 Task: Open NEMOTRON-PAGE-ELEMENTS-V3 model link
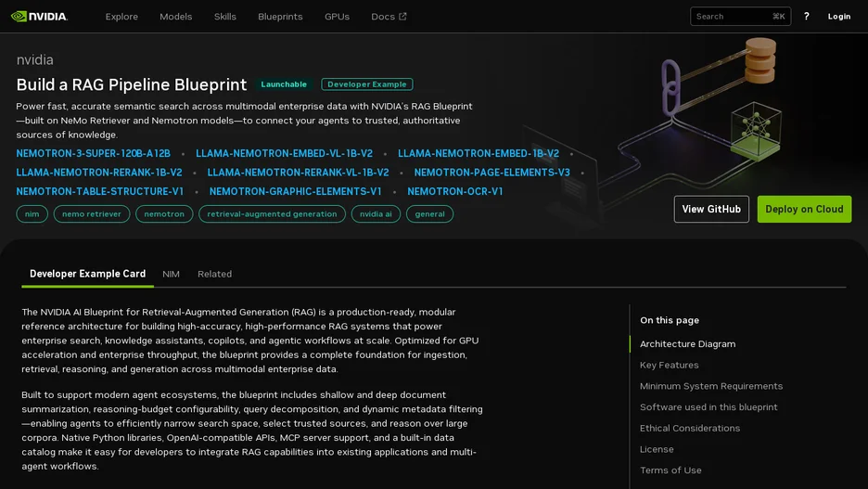pos(492,173)
